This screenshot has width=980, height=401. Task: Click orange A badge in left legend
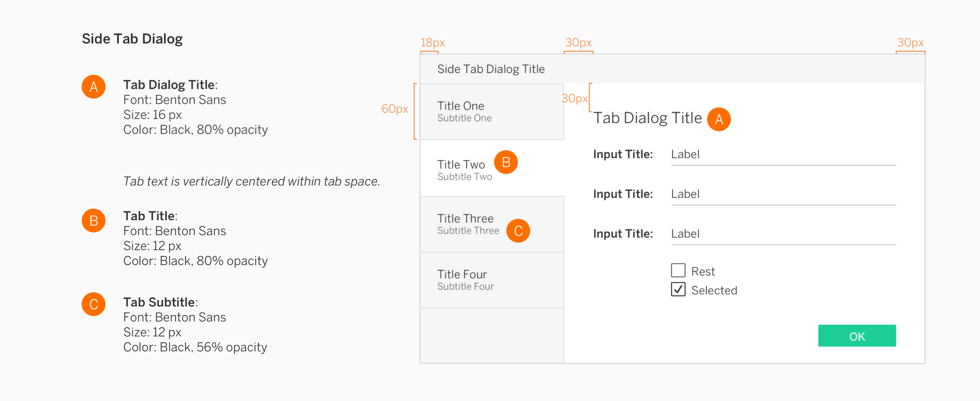(x=94, y=87)
